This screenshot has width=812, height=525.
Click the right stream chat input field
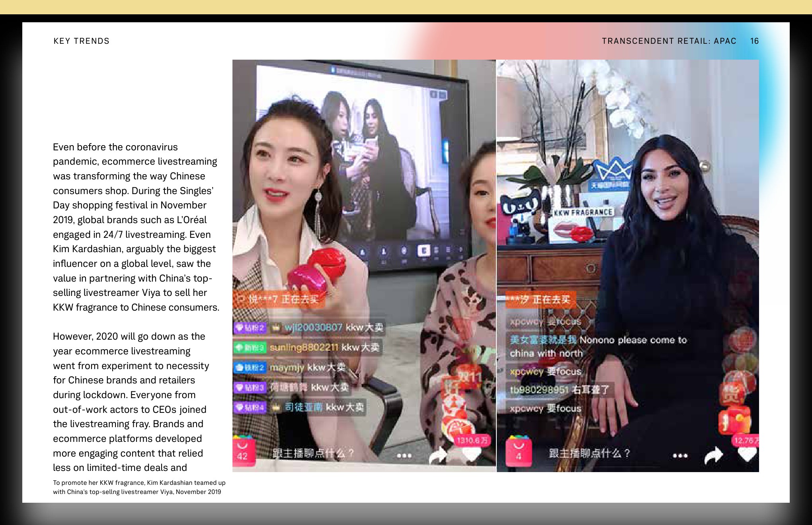point(589,453)
